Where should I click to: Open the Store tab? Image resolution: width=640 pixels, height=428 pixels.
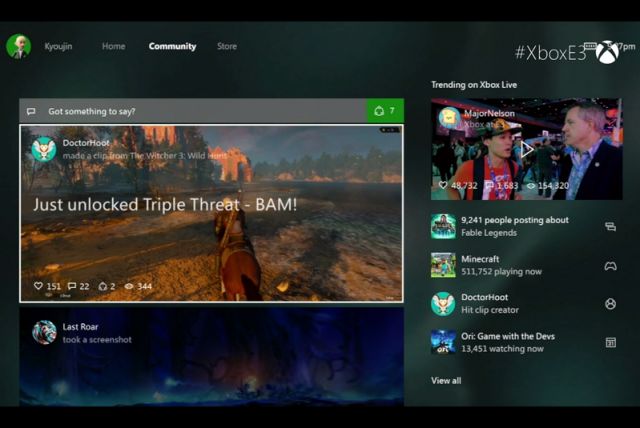click(x=227, y=46)
